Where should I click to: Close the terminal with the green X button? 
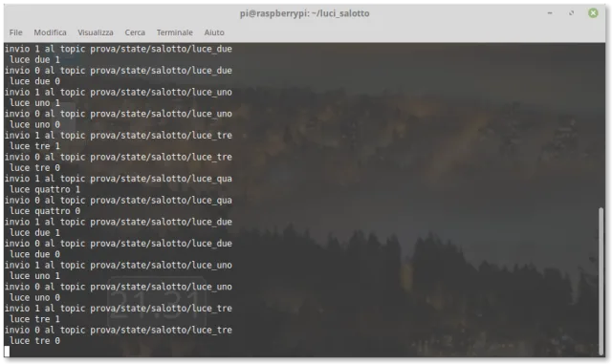pos(593,13)
